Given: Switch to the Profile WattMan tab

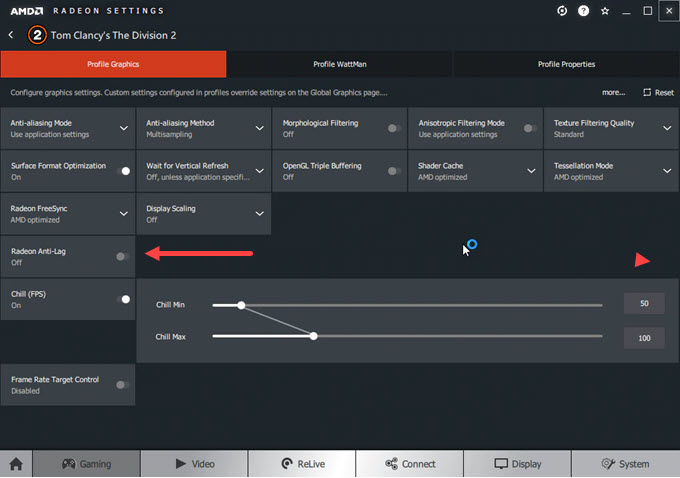Looking at the screenshot, I should pyautogui.click(x=340, y=64).
